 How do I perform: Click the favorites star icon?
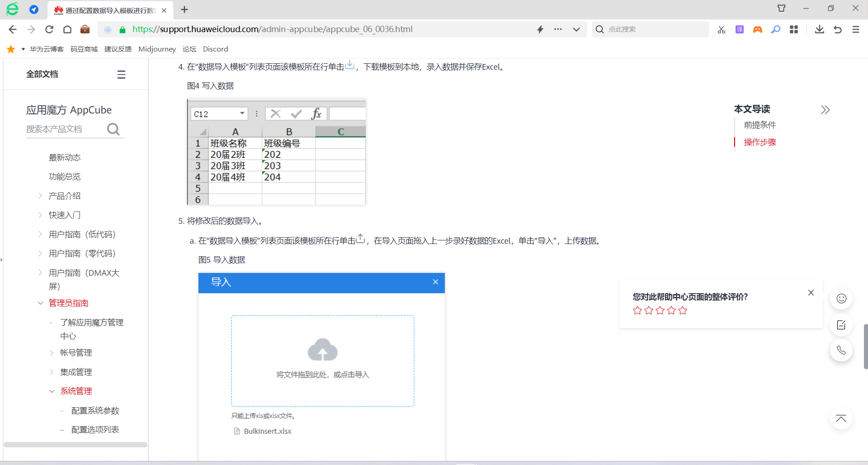[x=11, y=49]
